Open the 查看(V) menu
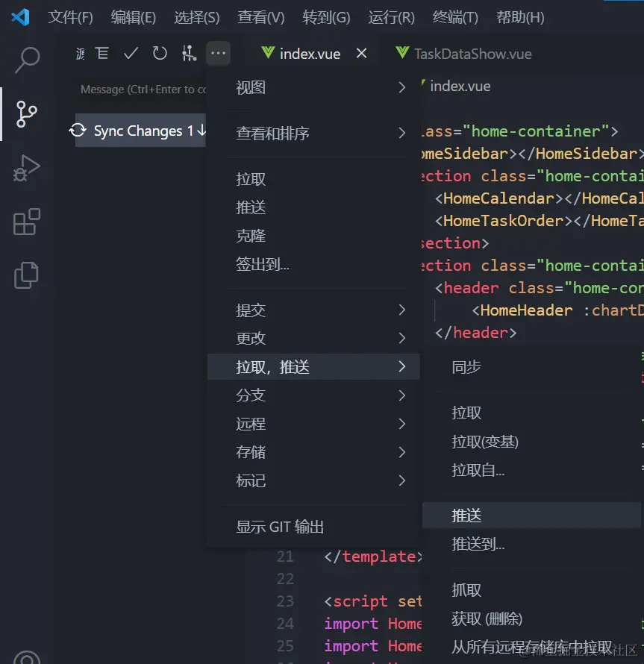Image resolution: width=644 pixels, height=664 pixels. 261,17
